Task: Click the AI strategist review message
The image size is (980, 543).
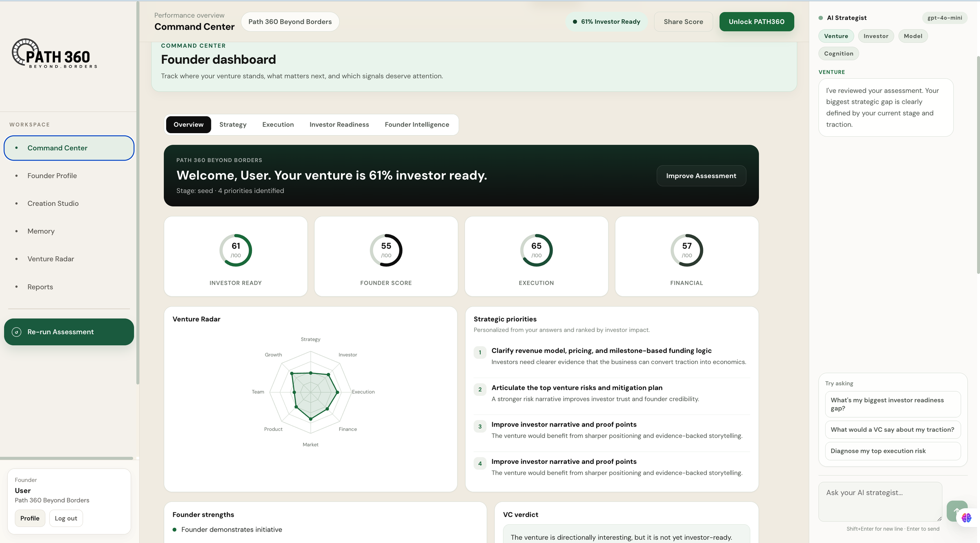Action: [x=886, y=107]
